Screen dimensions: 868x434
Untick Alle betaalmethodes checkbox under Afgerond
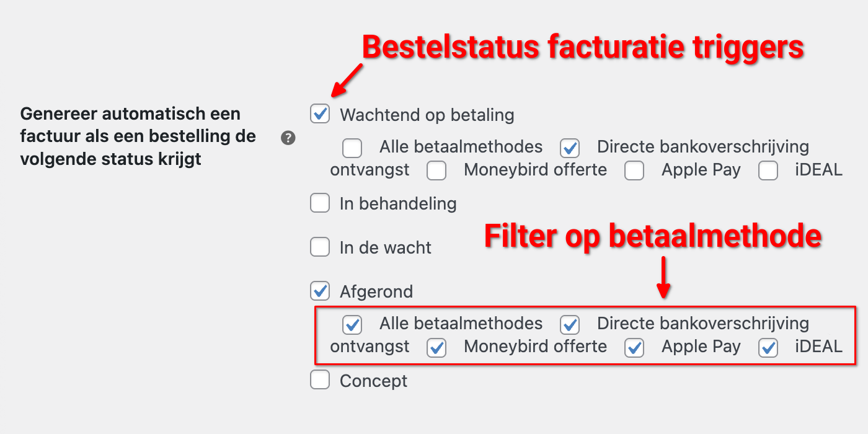pos(352,324)
